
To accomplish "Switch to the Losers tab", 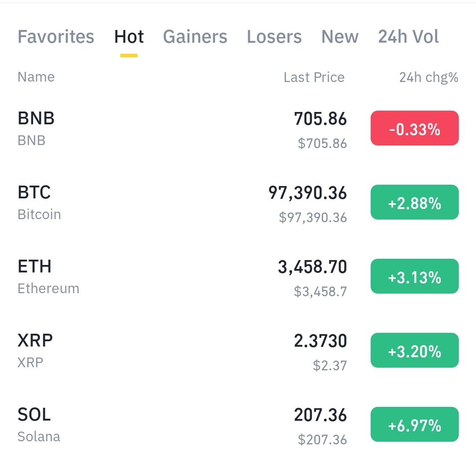I will point(274,37).
